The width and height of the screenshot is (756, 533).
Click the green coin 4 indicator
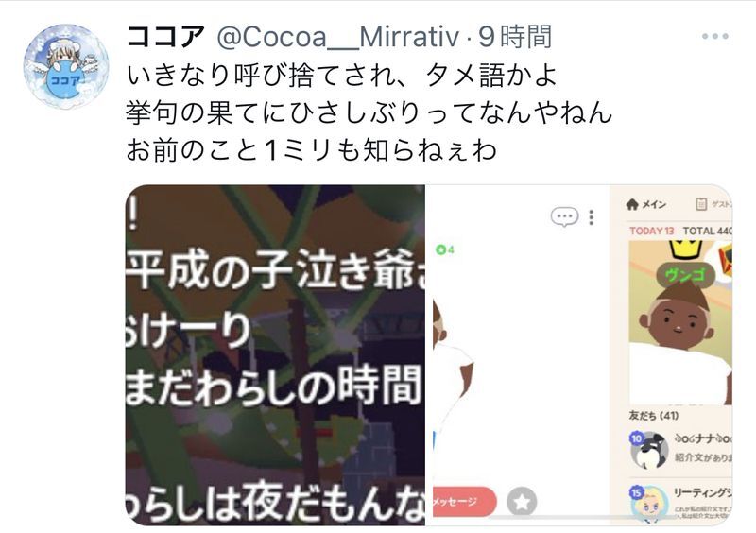444,249
